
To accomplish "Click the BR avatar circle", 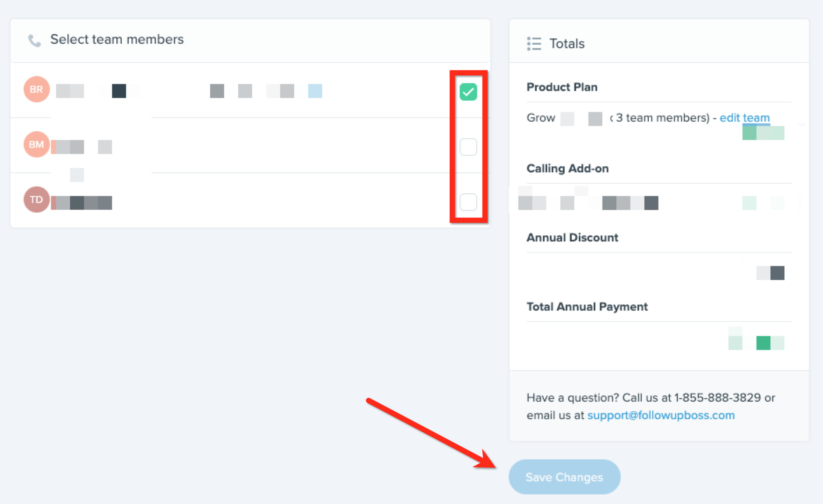I will 37,89.
